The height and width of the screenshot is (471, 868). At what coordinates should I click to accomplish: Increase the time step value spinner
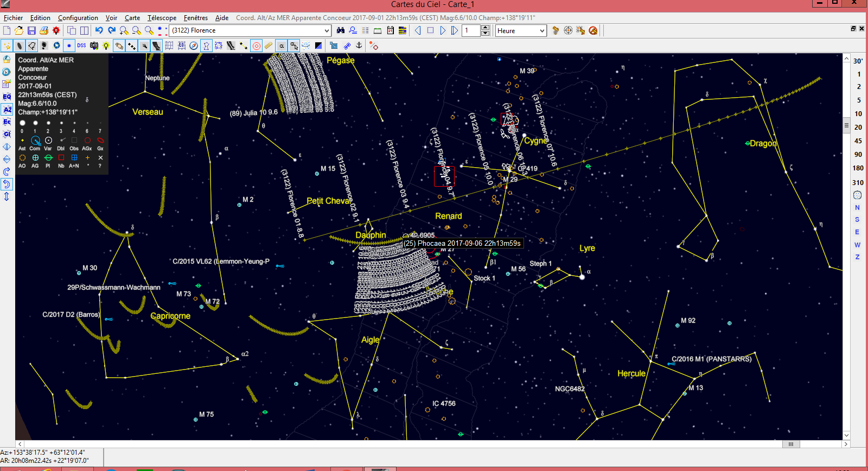485,28
